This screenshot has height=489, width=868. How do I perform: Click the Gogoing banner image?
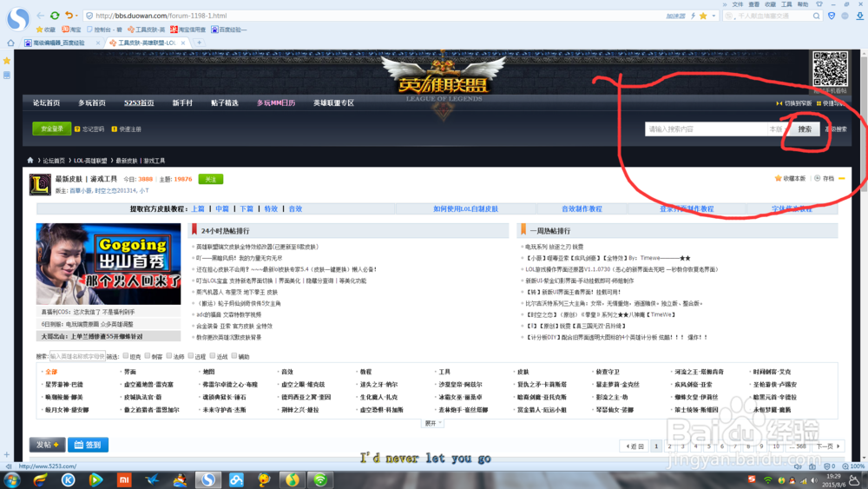[108, 263]
